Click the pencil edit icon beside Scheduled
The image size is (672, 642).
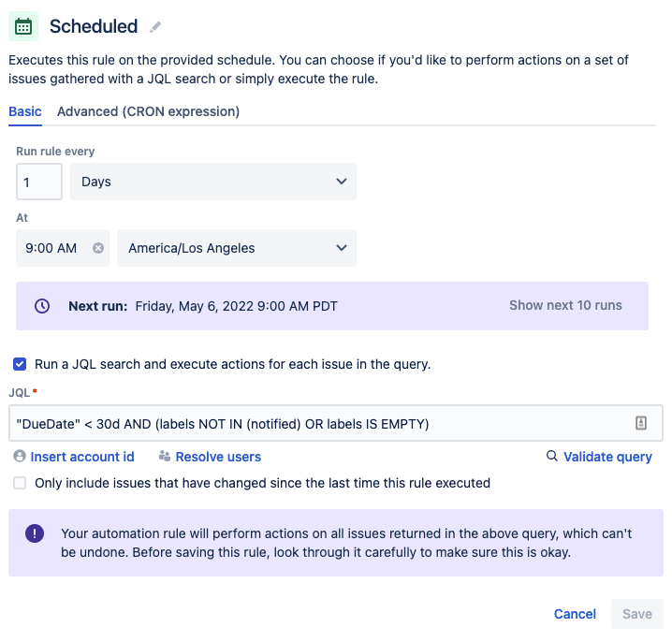pyautogui.click(x=156, y=27)
